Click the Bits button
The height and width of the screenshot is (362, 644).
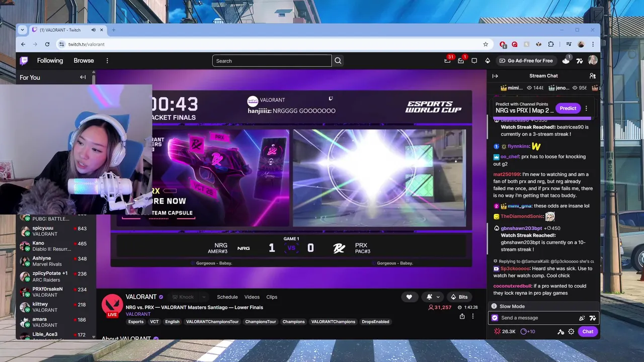point(459,297)
